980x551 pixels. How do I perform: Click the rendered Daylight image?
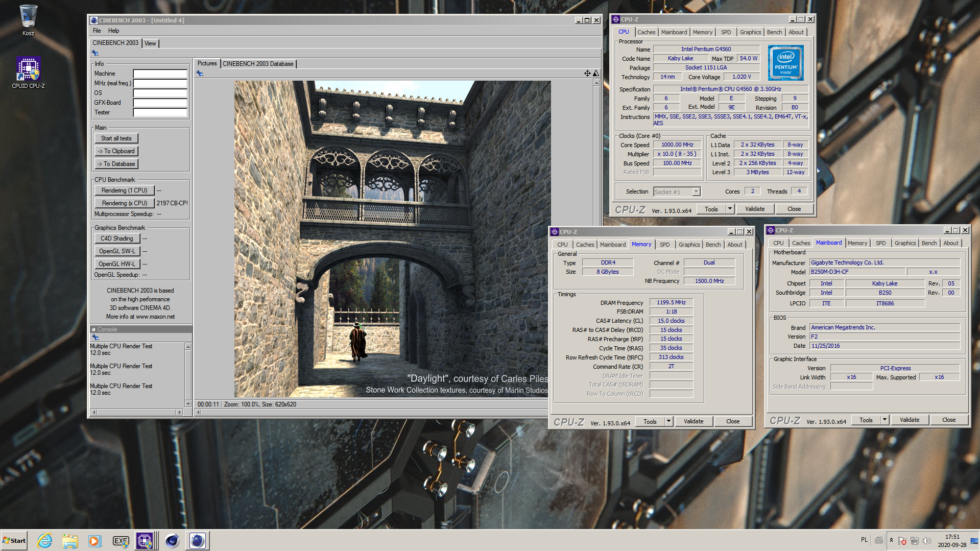pos(392,239)
